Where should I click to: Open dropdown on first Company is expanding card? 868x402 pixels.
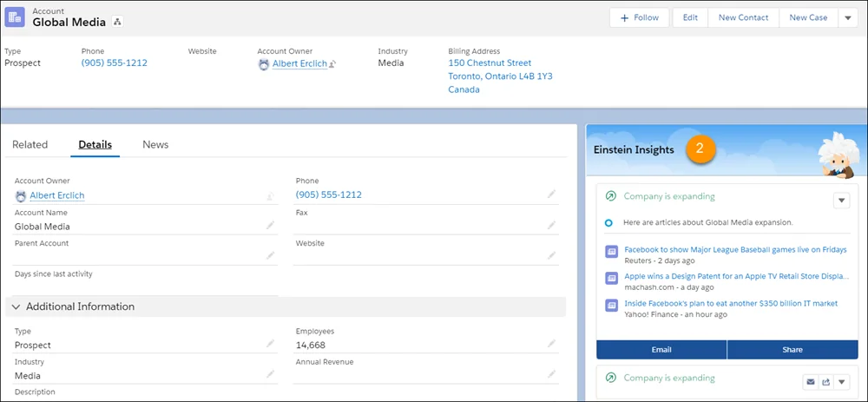pos(841,200)
